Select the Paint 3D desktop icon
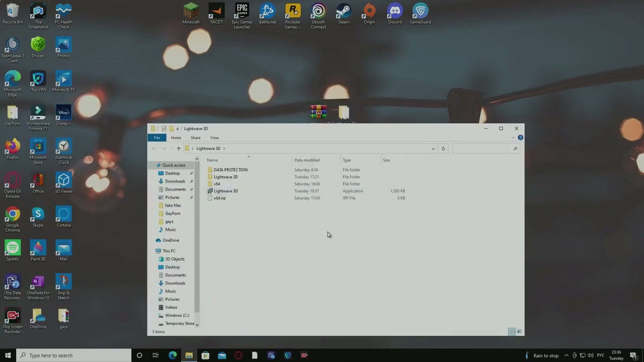This screenshot has height=362, width=644. 38,251
